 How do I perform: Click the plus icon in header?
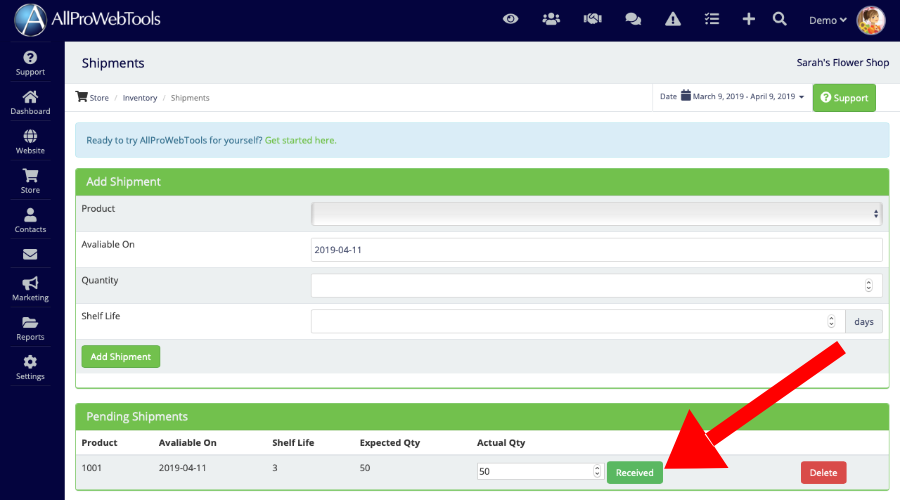pos(748,19)
